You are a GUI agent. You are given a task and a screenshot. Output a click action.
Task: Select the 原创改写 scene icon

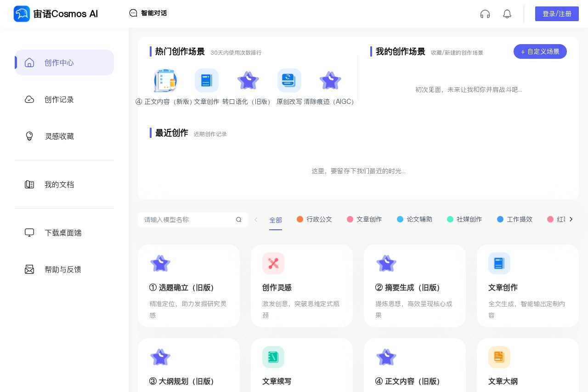pyautogui.click(x=289, y=80)
